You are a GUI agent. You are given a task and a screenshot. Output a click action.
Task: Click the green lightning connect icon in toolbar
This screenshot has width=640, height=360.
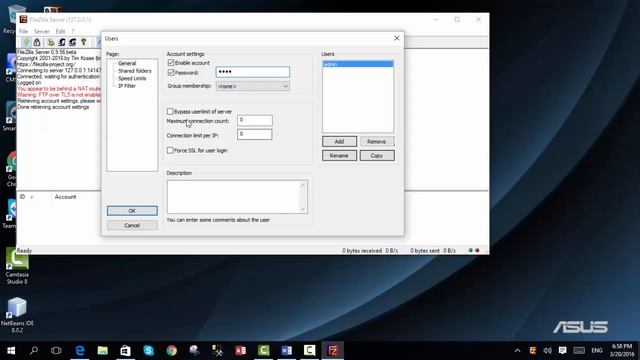pos(27,42)
